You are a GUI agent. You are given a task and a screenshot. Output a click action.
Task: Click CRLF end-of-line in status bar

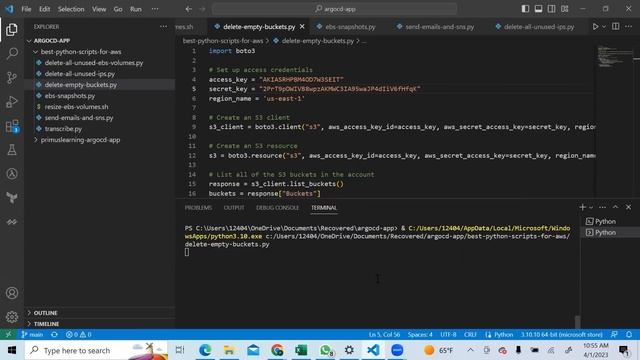(x=470, y=335)
